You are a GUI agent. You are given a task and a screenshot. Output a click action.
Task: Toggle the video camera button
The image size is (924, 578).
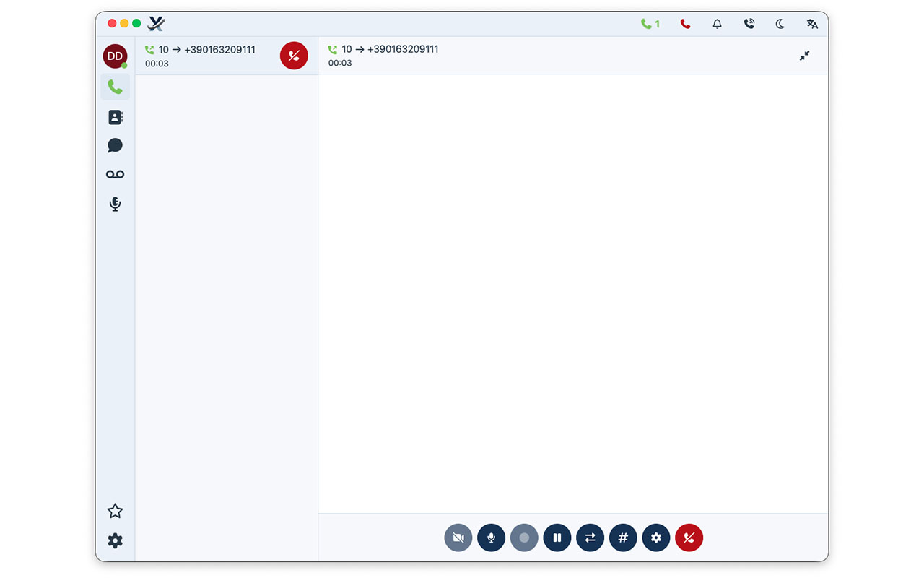coord(458,538)
